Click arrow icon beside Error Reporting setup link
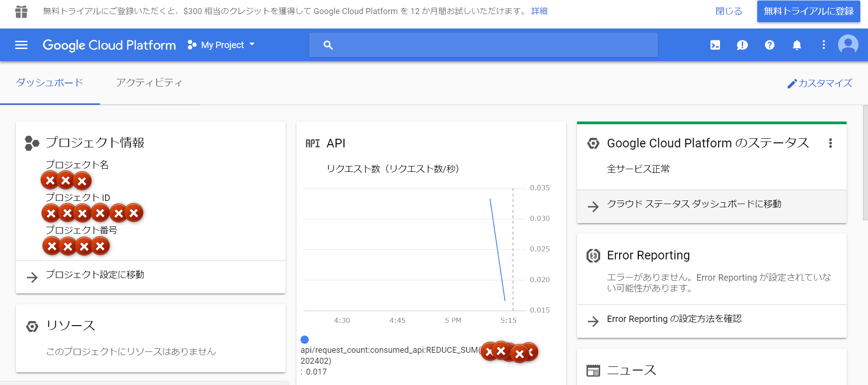This screenshot has height=385, width=868. click(593, 321)
